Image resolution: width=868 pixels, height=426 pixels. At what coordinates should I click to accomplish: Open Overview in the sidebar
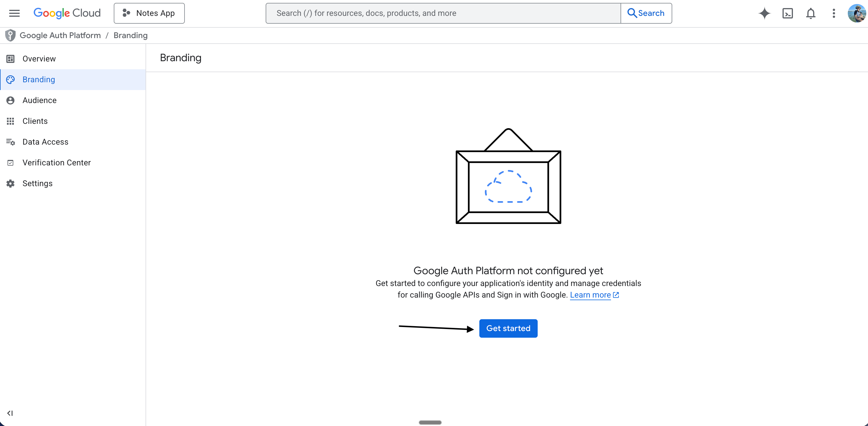click(73, 59)
